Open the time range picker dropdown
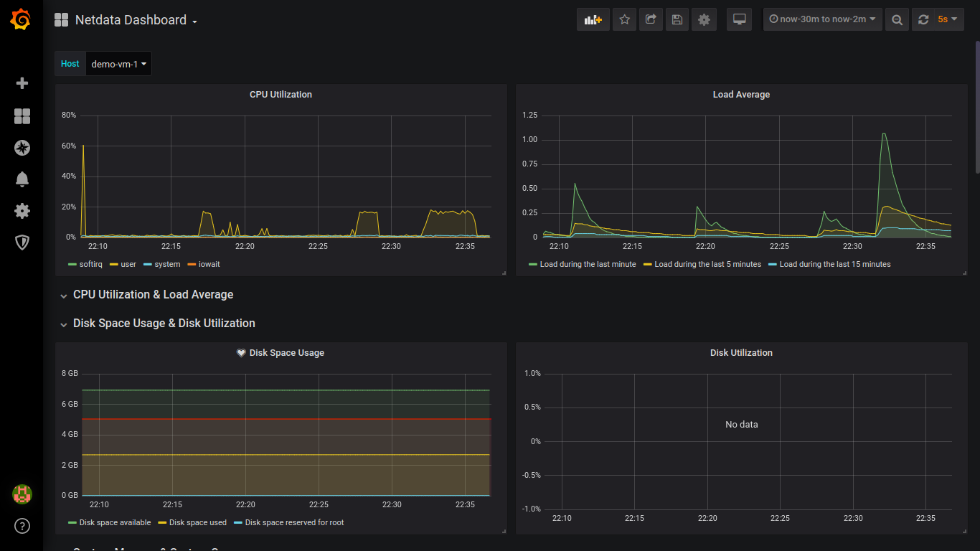This screenshot has width=980, height=551. [822, 20]
